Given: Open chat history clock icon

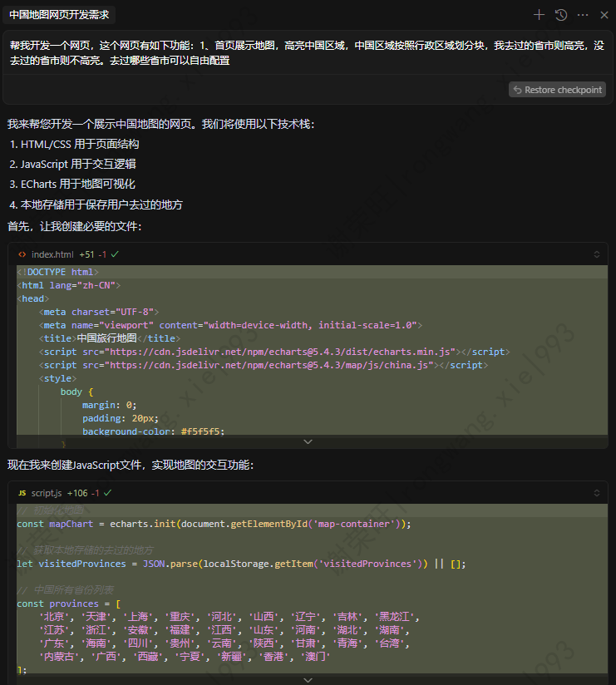Looking at the screenshot, I should (x=561, y=15).
